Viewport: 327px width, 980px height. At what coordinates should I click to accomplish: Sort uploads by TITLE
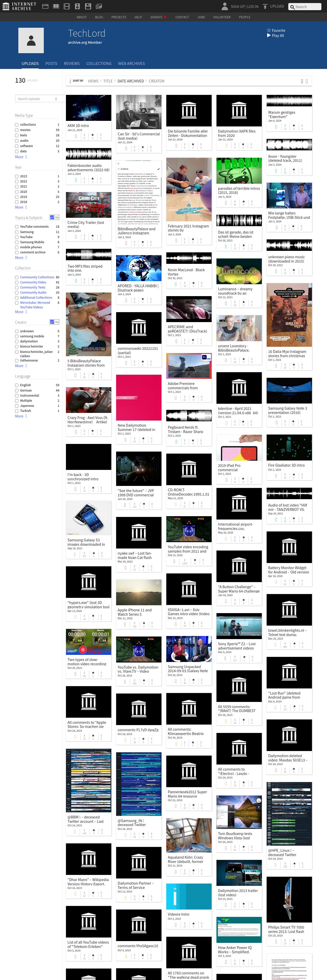point(108,81)
